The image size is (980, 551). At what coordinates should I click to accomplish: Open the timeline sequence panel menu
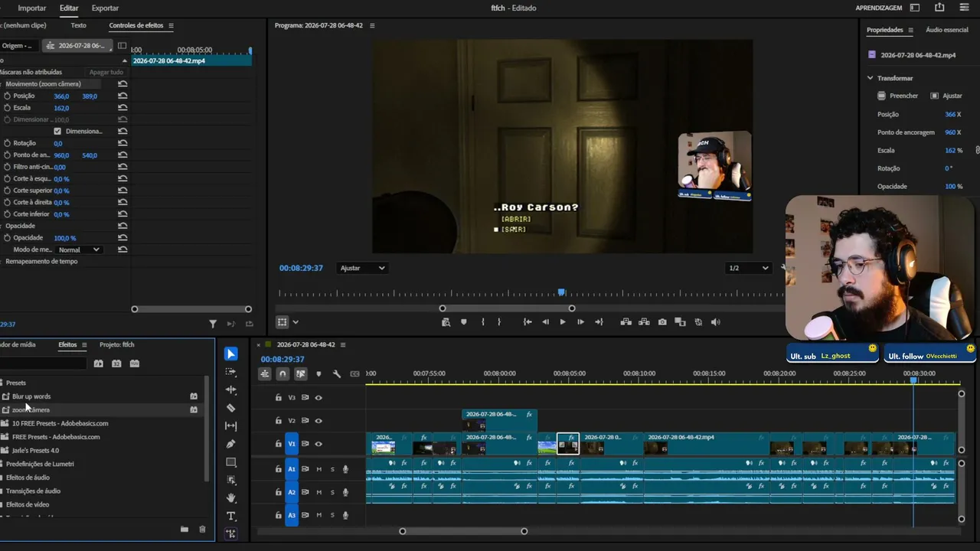[343, 344]
